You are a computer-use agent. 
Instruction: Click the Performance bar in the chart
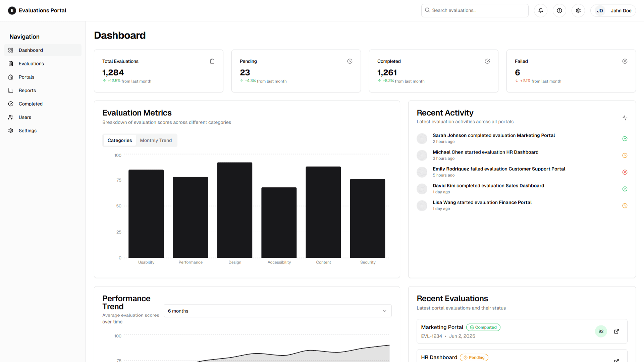coord(191,218)
